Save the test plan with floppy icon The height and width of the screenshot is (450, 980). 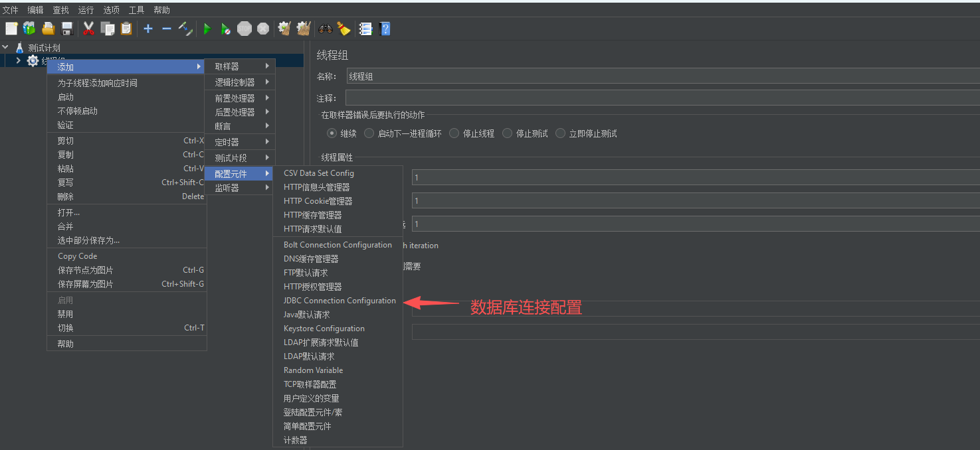tap(66, 29)
